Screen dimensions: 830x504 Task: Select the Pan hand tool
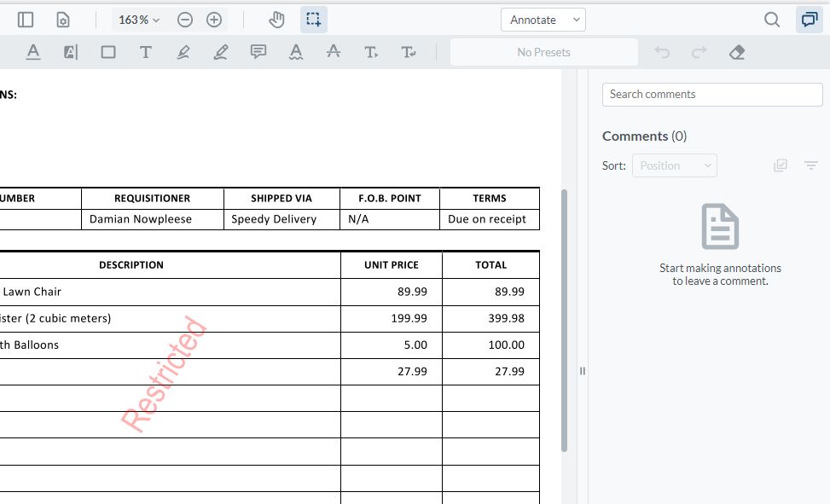(x=276, y=20)
